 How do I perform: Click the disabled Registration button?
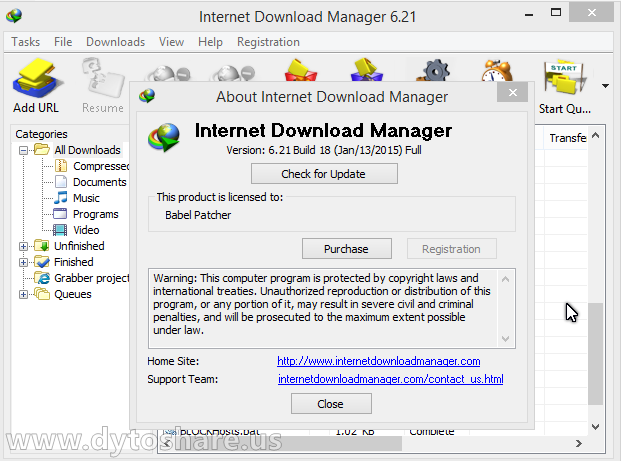[451, 249]
